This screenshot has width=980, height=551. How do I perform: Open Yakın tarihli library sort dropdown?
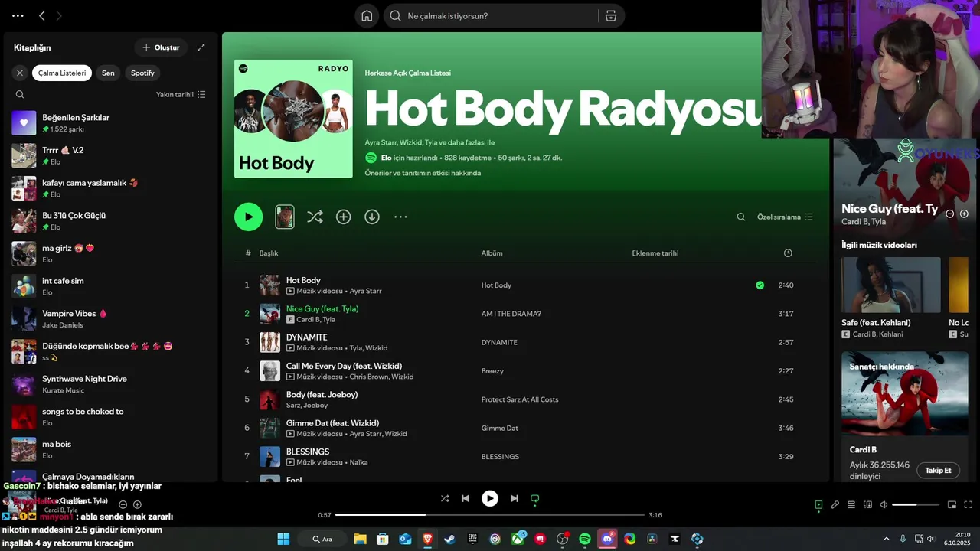tap(181, 95)
